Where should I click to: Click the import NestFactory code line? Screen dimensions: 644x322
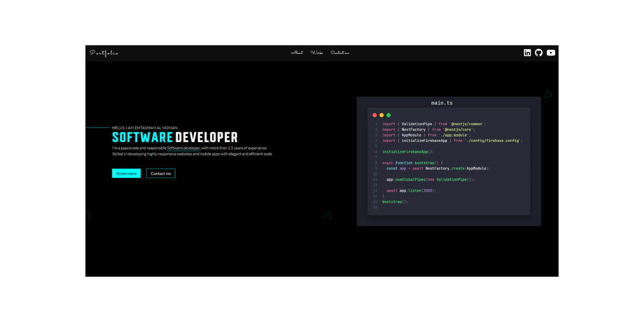[429, 129]
